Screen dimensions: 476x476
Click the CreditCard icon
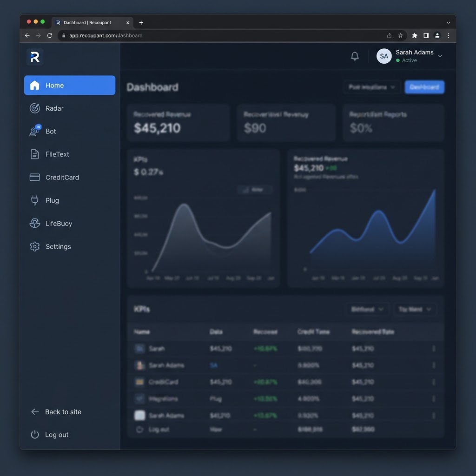point(35,177)
